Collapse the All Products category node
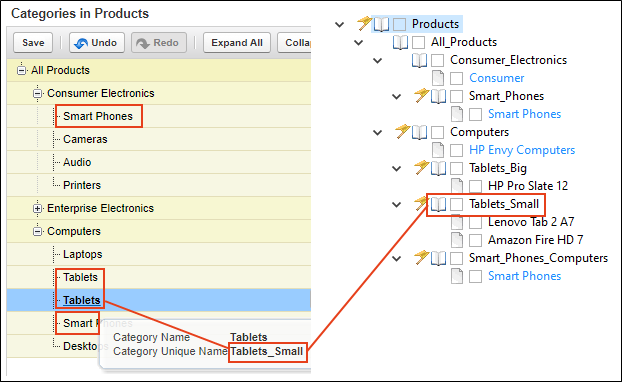This screenshot has width=622, height=382. point(21,70)
